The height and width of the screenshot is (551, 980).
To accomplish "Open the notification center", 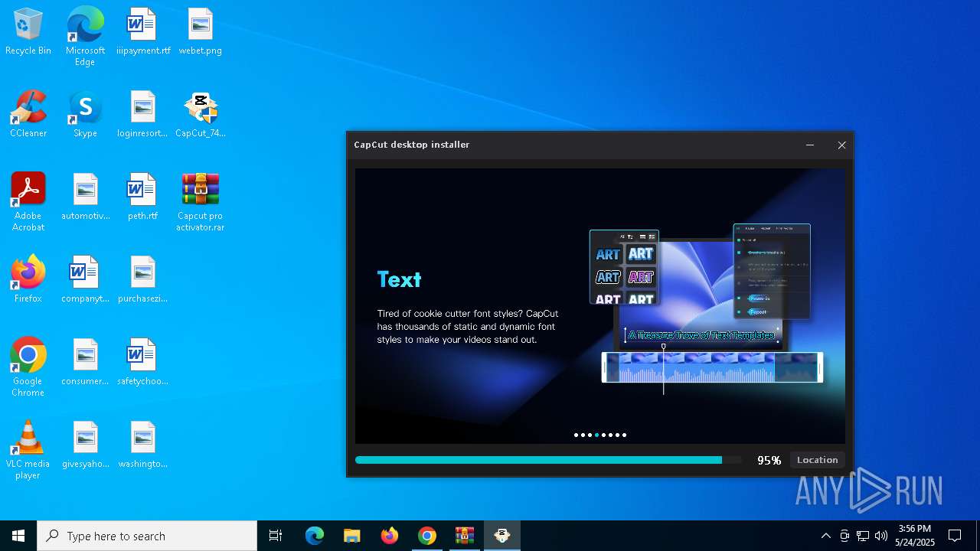I will tap(955, 536).
